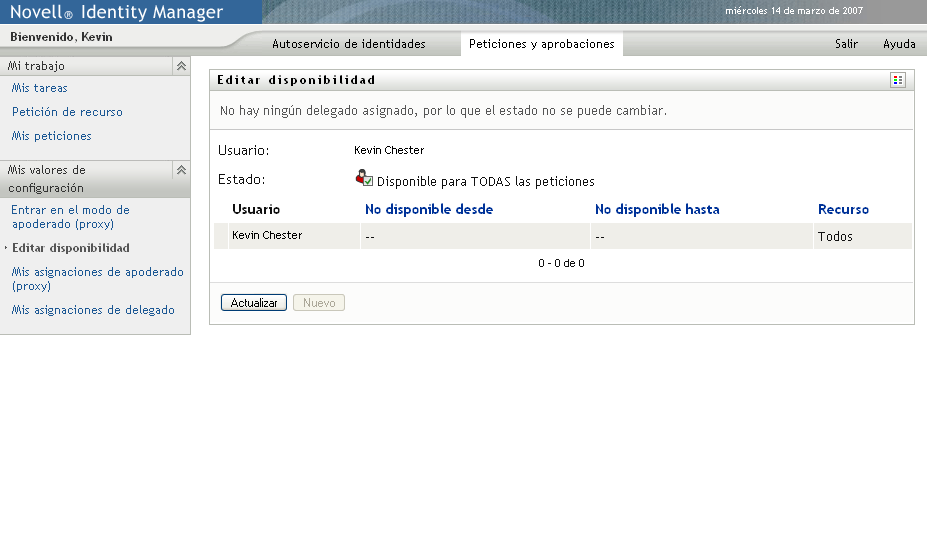The image size is (927, 543).
Task: Open Mis tareas
Action: point(40,88)
